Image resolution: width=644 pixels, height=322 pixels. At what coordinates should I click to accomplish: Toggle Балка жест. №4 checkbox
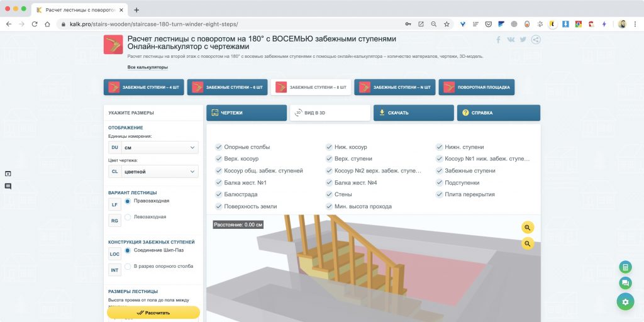[x=329, y=183]
